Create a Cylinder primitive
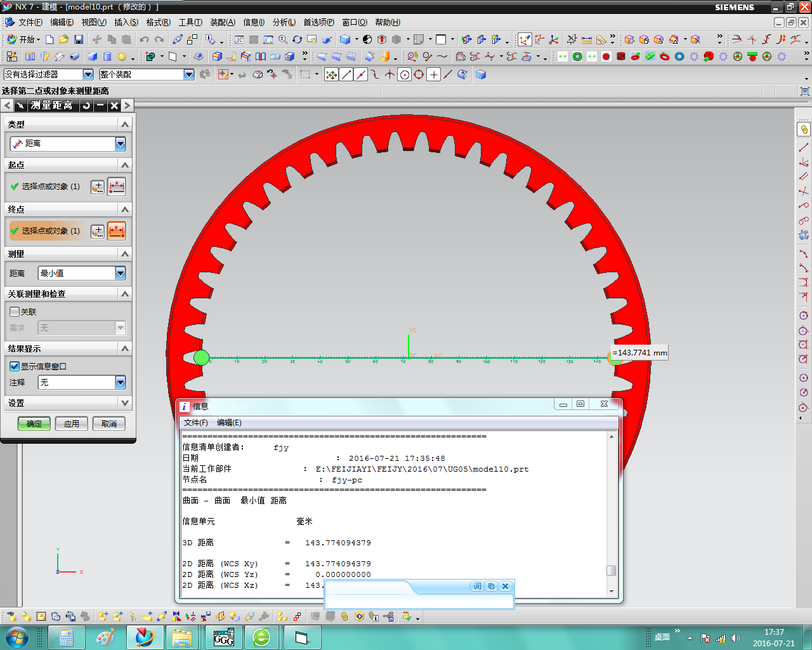Screen dimensions: 812x650 107,56
